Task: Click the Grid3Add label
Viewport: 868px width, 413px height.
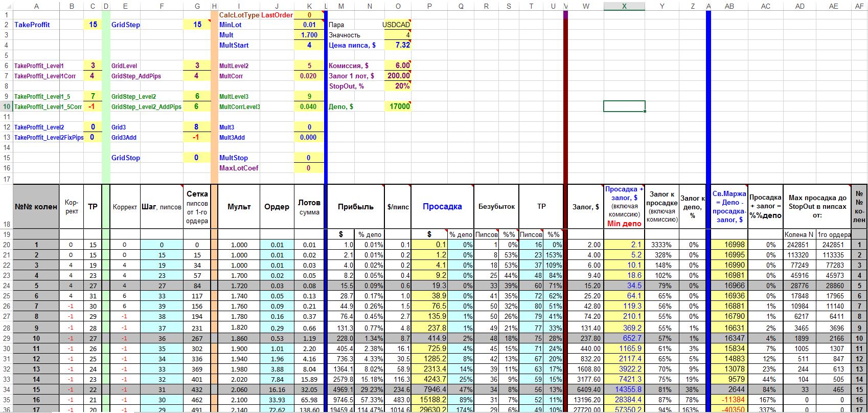Action: (x=124, y=137)
